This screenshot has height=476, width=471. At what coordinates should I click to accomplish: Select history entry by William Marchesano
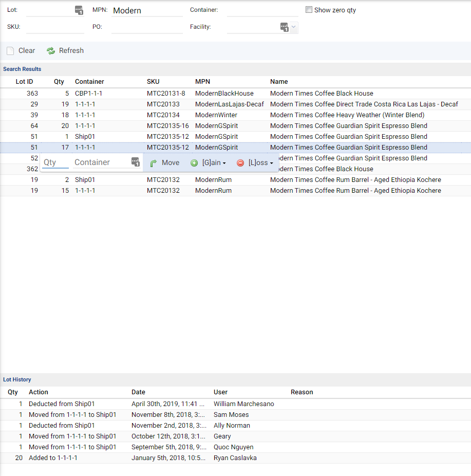235,404
